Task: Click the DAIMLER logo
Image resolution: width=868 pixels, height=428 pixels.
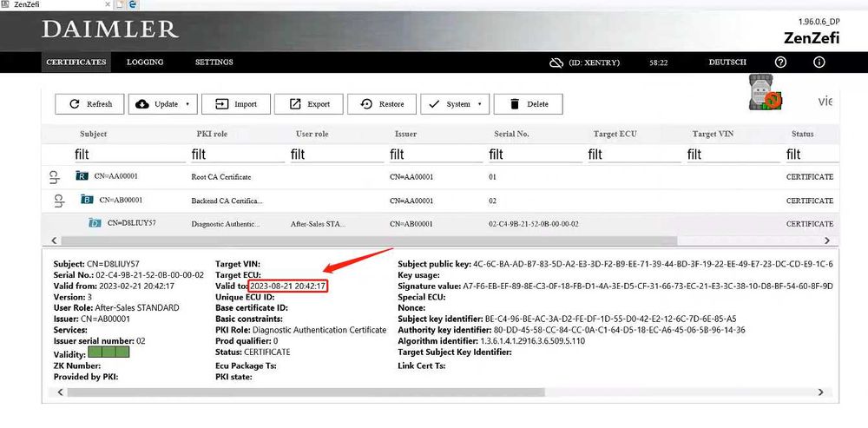Action: [x=110, y=30]
